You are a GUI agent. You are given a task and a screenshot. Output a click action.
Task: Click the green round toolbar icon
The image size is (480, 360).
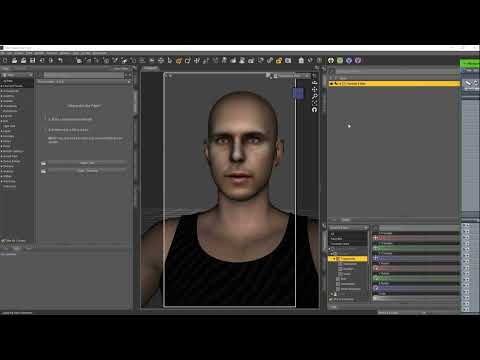[x=340, y=60]
